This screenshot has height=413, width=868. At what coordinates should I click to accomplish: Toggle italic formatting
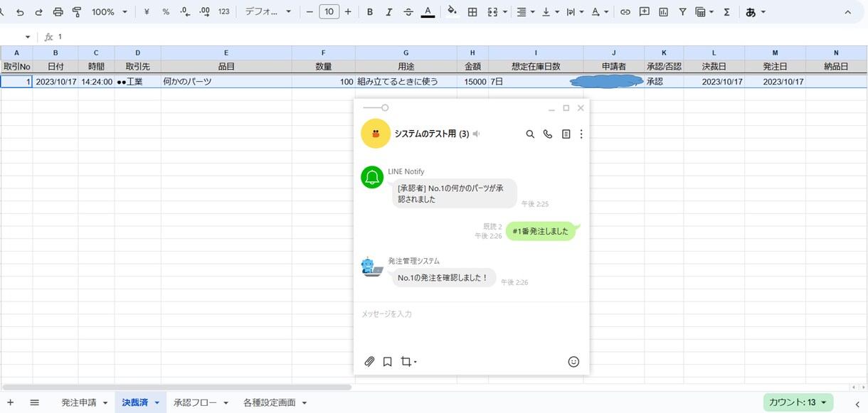(388, 12)
